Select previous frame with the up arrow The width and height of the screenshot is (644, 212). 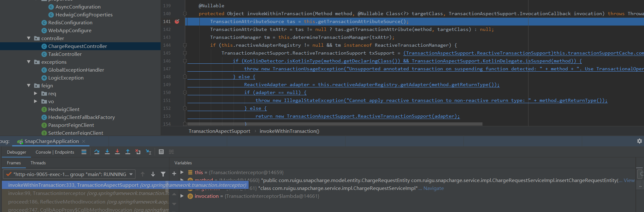pyautogui.click(x=143, y=174)
